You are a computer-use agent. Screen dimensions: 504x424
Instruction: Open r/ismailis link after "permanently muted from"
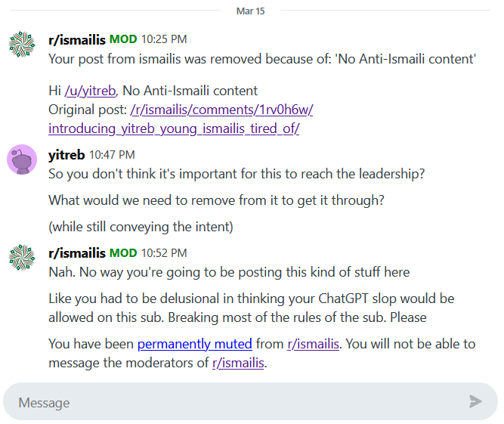click(314, 344)
